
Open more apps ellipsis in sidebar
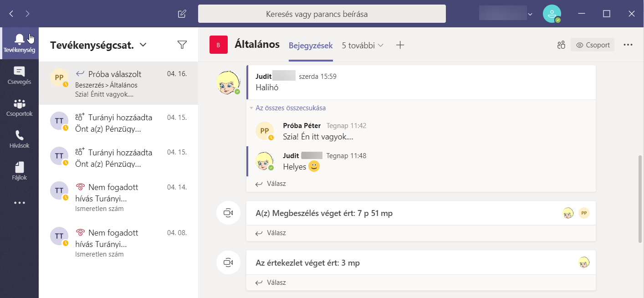click(19, 203)
